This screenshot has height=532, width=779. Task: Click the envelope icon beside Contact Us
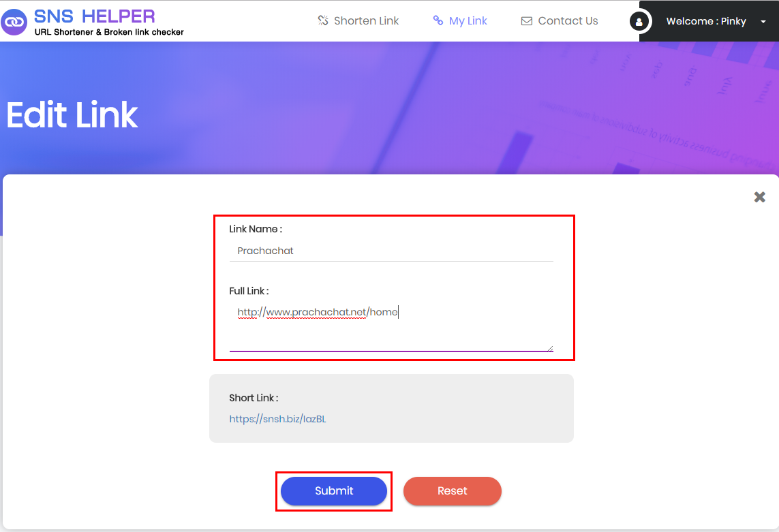(527, 21)
